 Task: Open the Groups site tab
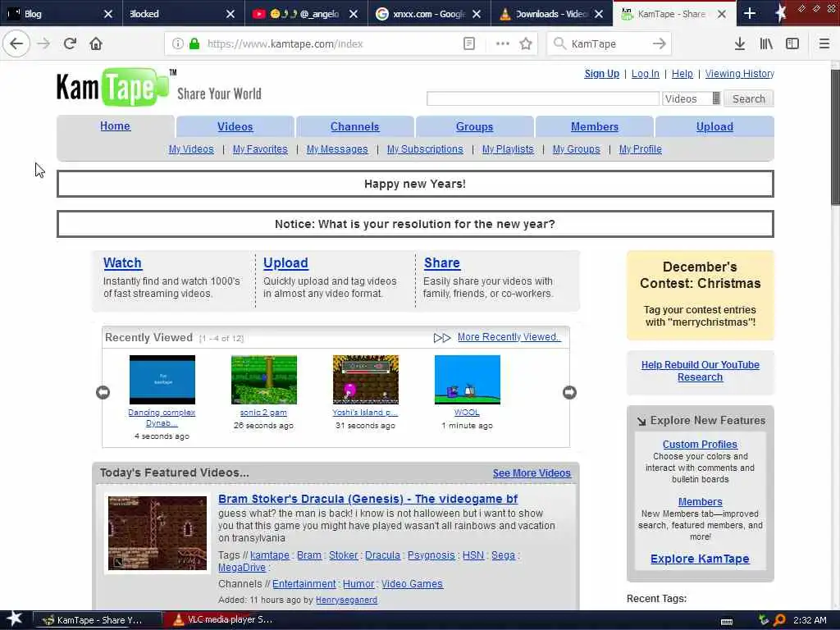tap(475, 127)
